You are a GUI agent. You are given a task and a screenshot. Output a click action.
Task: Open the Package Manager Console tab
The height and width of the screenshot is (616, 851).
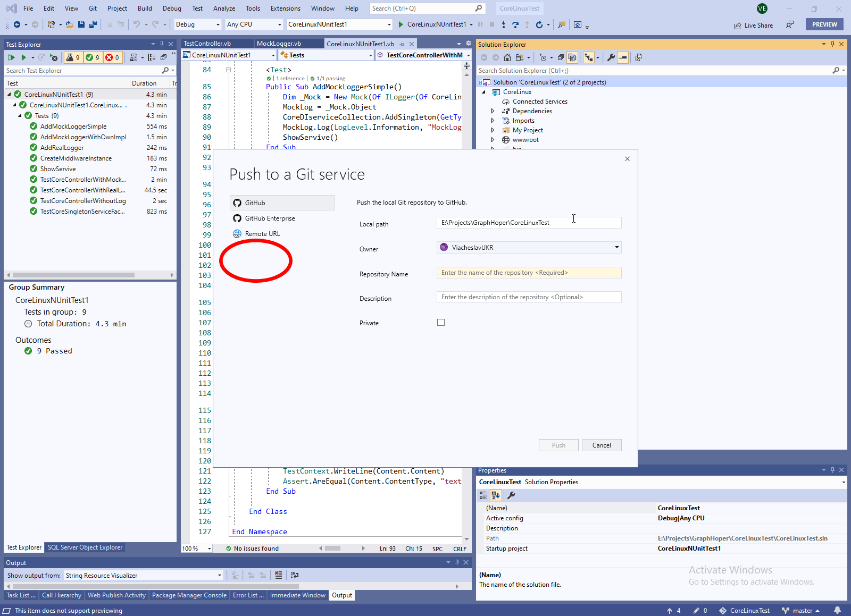pyautogui.click(x=189, y=595)
